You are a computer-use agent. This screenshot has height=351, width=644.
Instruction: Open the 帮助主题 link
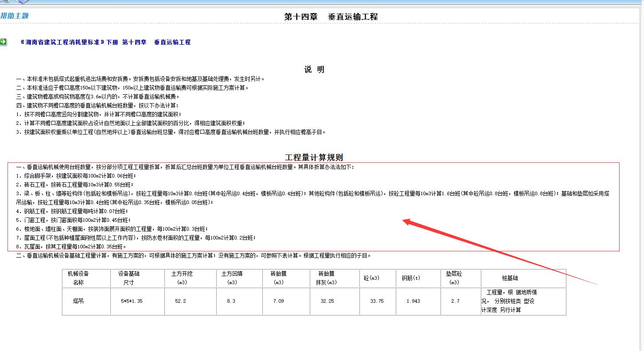pos(14,16)
